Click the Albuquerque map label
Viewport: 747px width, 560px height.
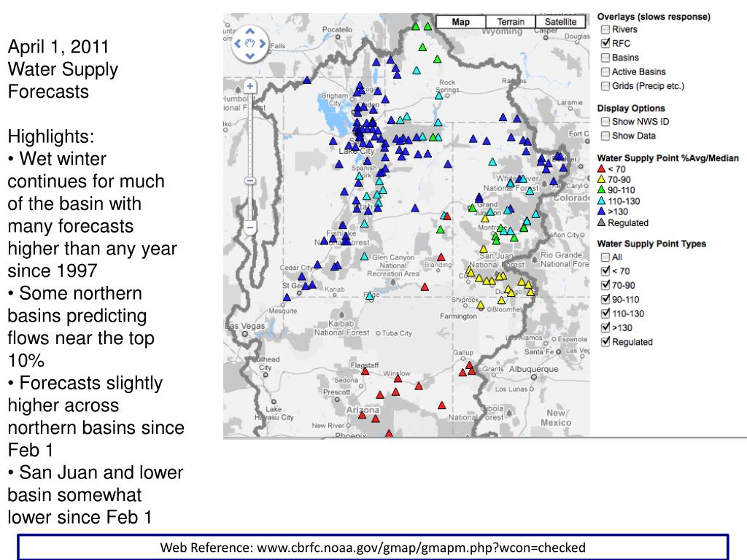point(533,369)
